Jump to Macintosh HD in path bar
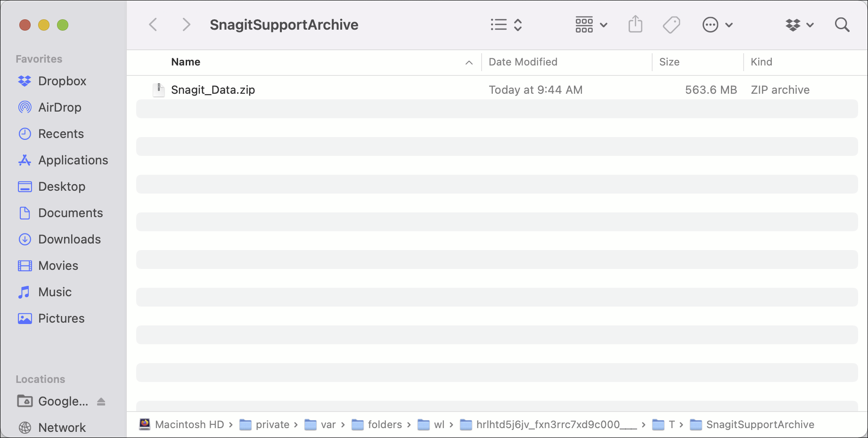This screenshot has height=438, width=868. tap(189, 425)
